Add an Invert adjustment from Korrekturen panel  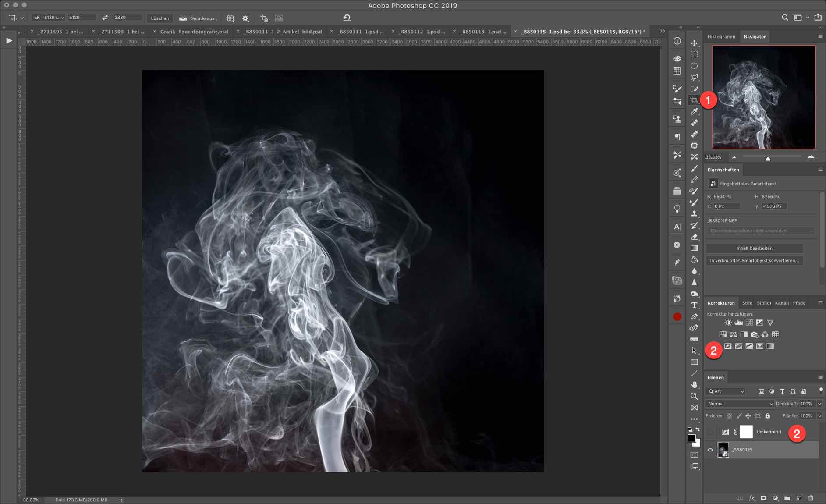point(728,346)
